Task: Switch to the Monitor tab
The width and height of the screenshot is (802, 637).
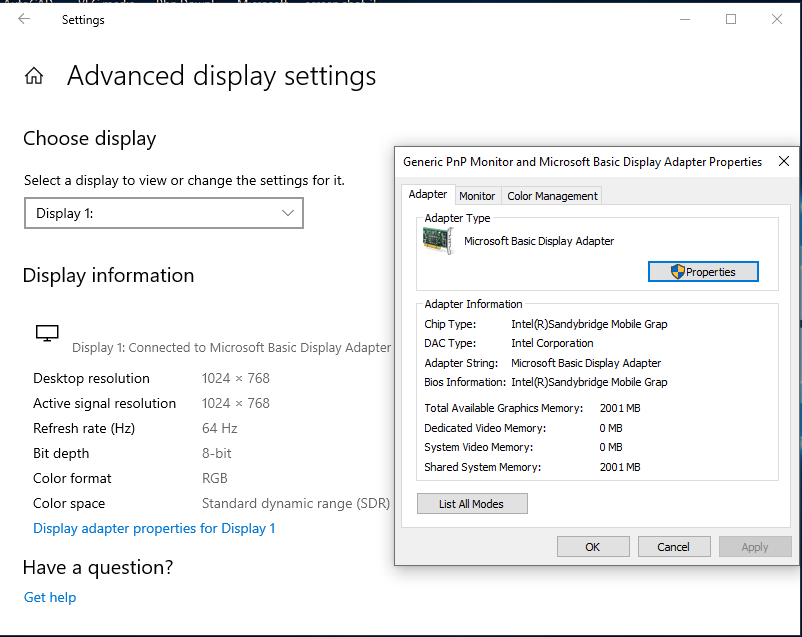Action: [x=477, y=196]
